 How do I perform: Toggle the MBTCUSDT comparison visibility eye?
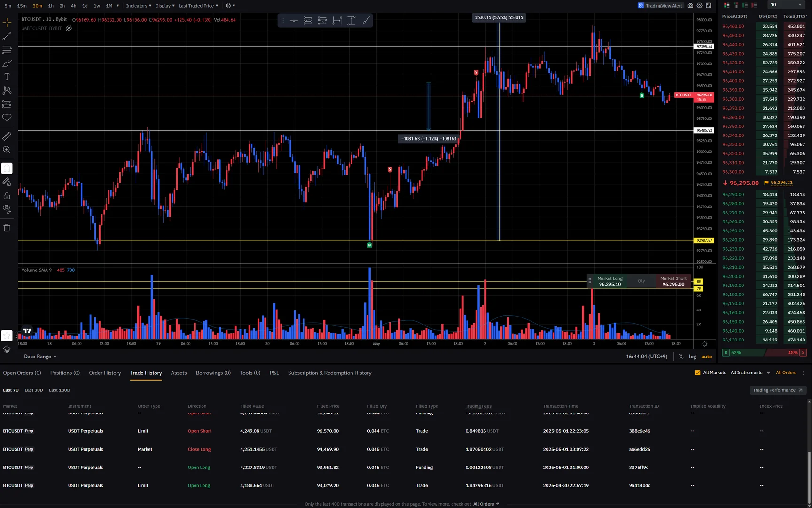69,28
